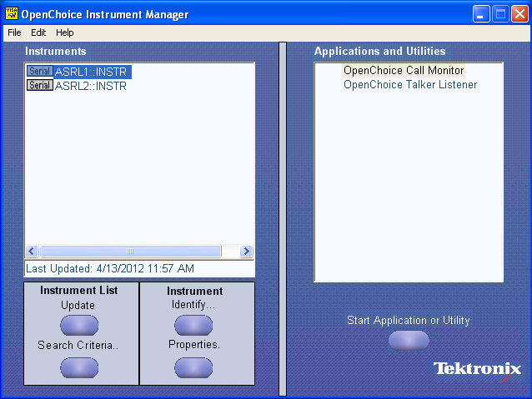Click the Serial icon beside ASRL2::INSTR
Image resolution: width=532 pixels, height=399 pixels.
[40, 86]
